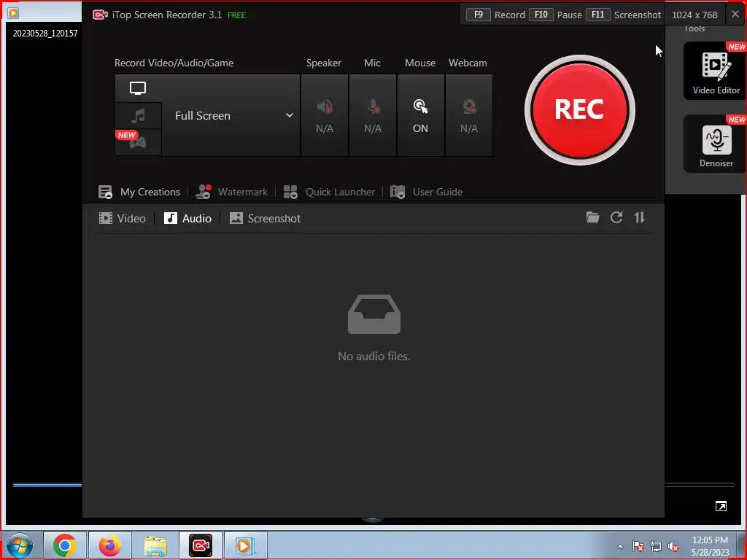The width and height of the screenshot is (747, 560).
Task: Click the FREE edition label
Action: (x=237, y=15)
